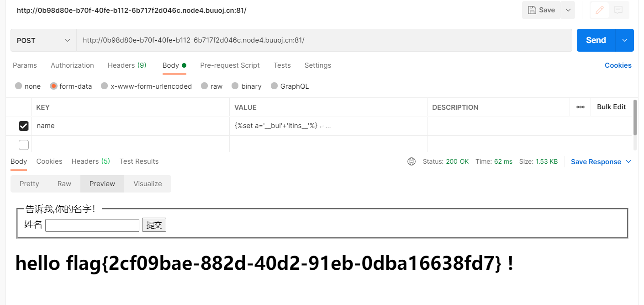Click the edit pencil icon near top right

click(599, 10)
